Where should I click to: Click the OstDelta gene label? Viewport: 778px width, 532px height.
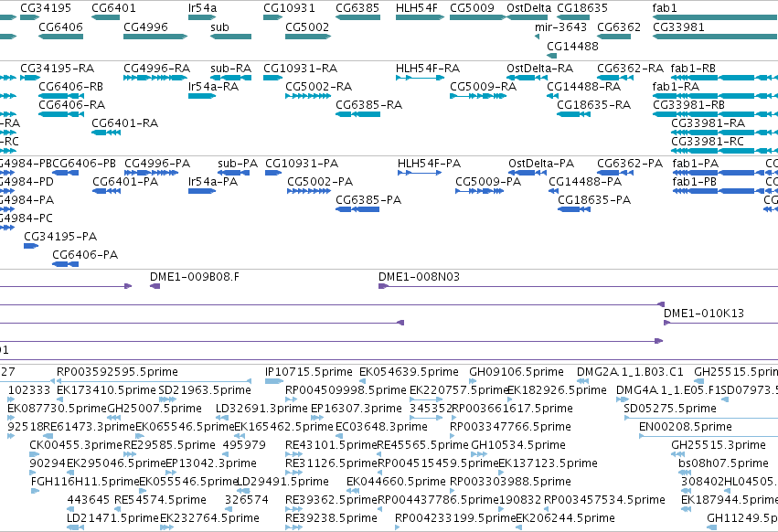point(529,8)
